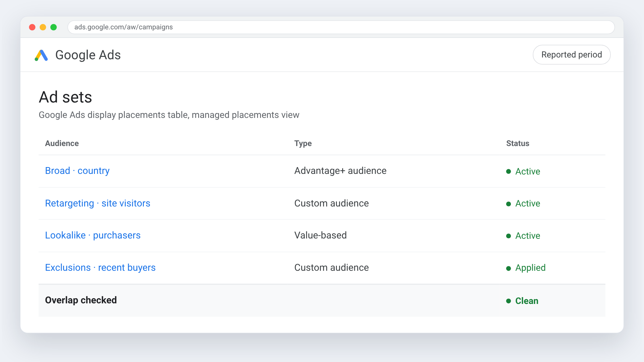Click Active status in Broad · country row
This screenshot has height=362, width=644.
tap(523, 172)
